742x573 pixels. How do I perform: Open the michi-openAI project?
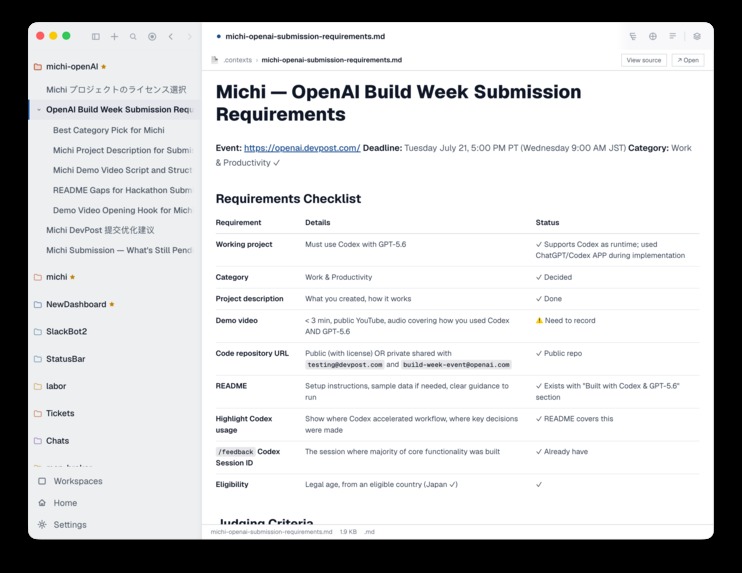(x=72, y=67)
